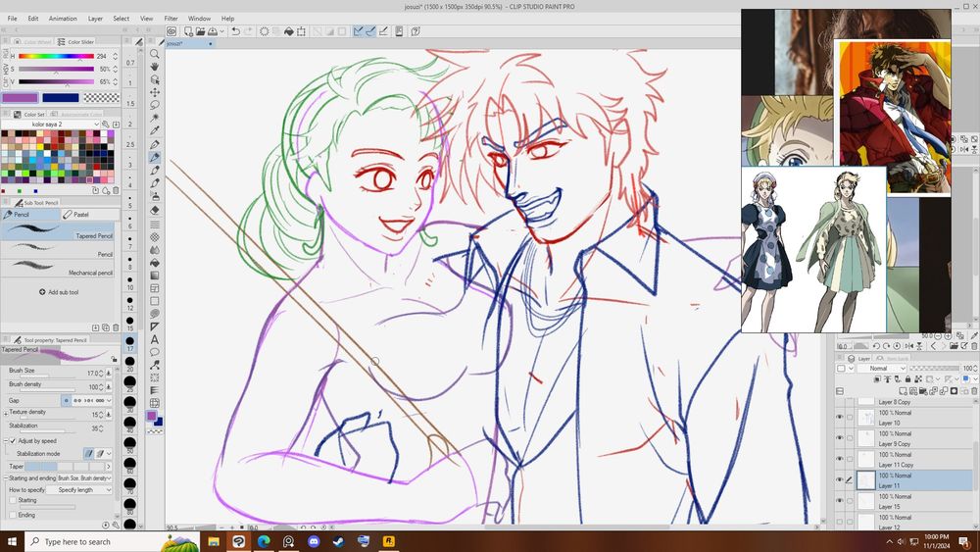Select the Operation object tool
Image resolution: width=980 pixels, height=552 pixels.
(x=155, y=79)
